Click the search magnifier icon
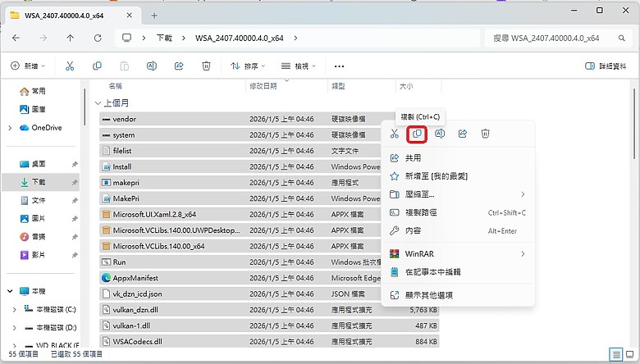Image resolution: width=640 pixels, height=364 pixels. click(x=622, y=38)
